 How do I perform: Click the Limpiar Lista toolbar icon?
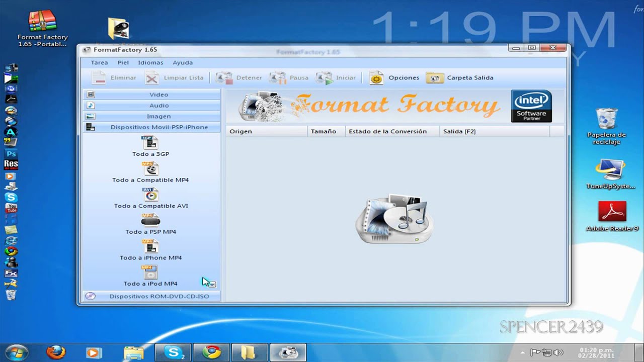152,78
